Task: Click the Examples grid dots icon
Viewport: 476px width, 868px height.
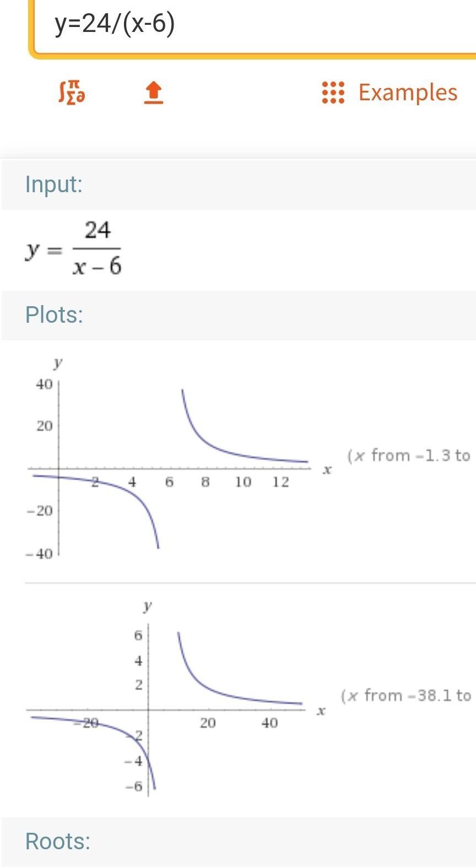Action: [x=333, y=93]
